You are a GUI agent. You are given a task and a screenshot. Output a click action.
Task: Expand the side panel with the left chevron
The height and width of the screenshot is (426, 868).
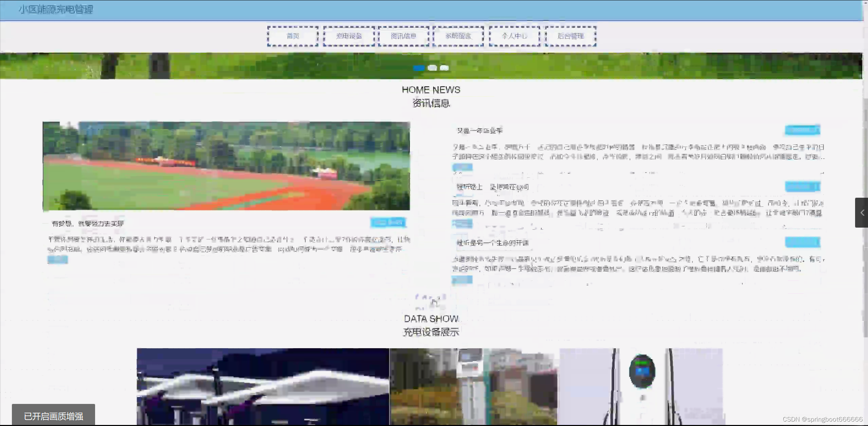click(862, 213)
